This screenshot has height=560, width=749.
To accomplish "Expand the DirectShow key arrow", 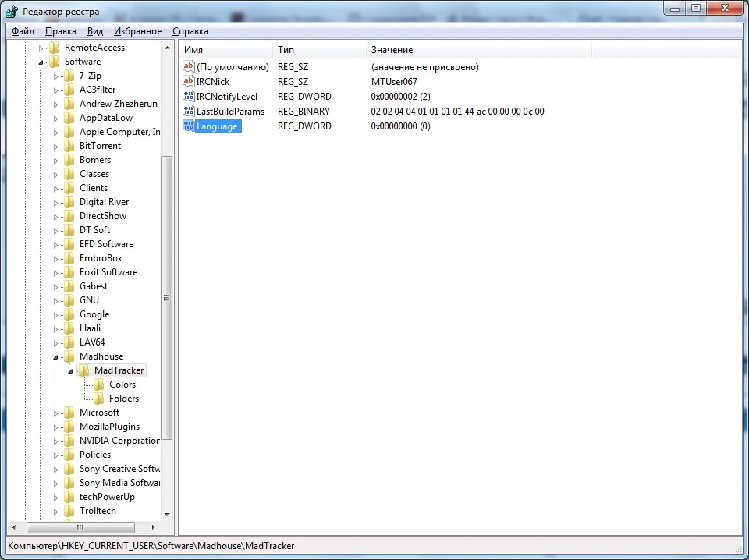I will click(56, 217).
